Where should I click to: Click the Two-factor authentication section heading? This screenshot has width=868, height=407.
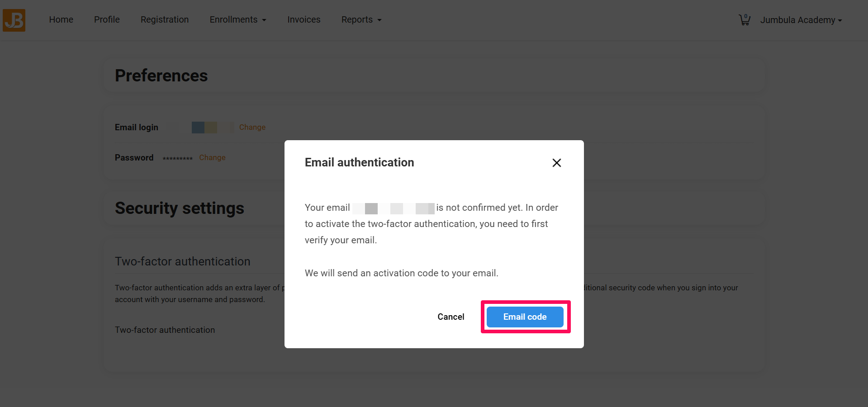click(x=183, y=261)
